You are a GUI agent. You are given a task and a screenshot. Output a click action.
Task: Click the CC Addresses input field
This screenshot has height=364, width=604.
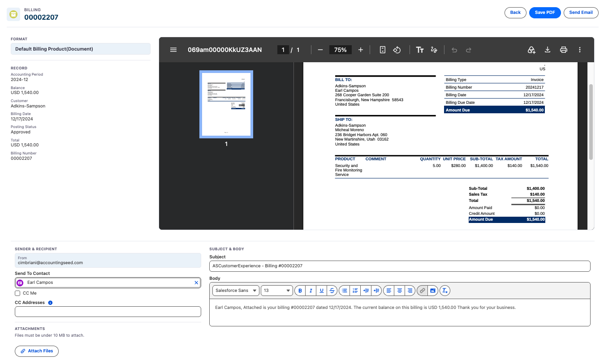[108, 312]
